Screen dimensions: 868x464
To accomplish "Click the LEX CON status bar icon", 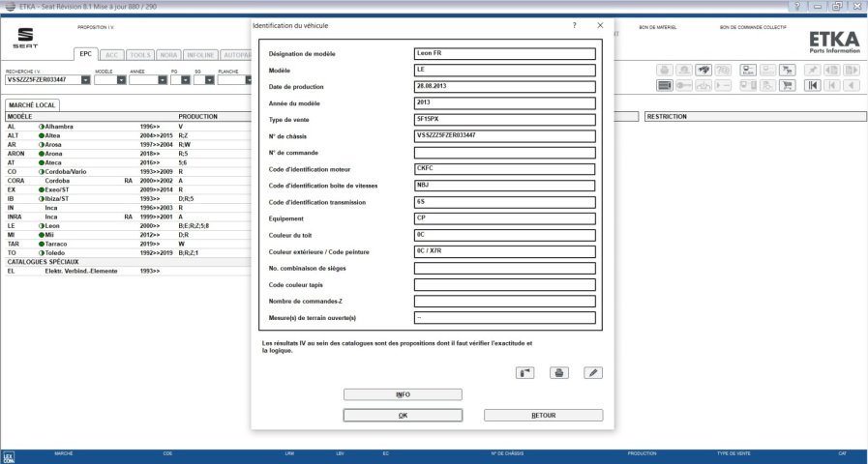I will pos(9,457).
